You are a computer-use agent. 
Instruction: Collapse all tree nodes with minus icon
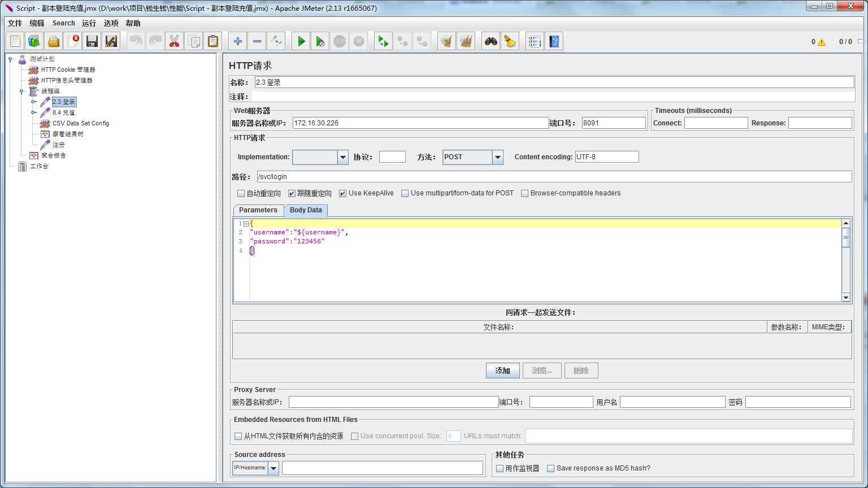[x=257, y=41]
